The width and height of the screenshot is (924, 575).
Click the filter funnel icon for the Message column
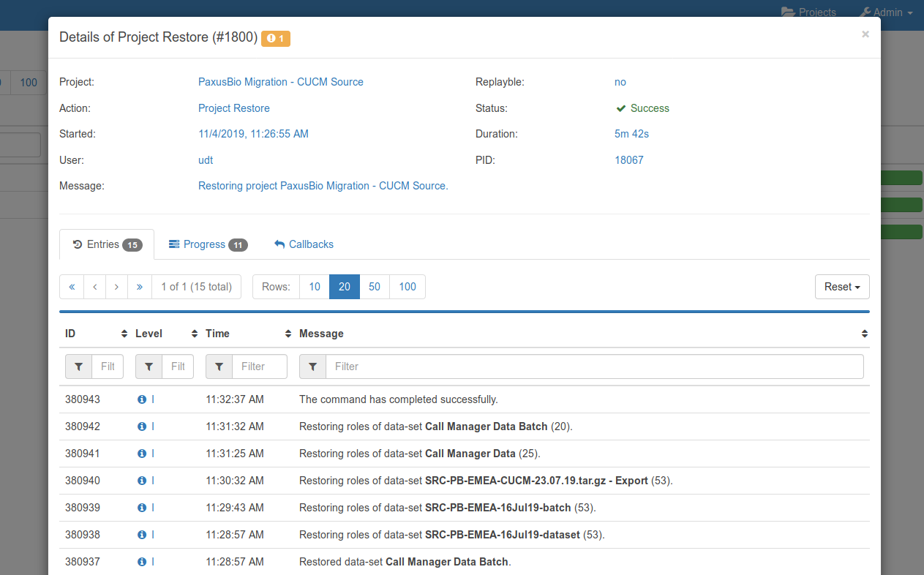click(312, 366)
